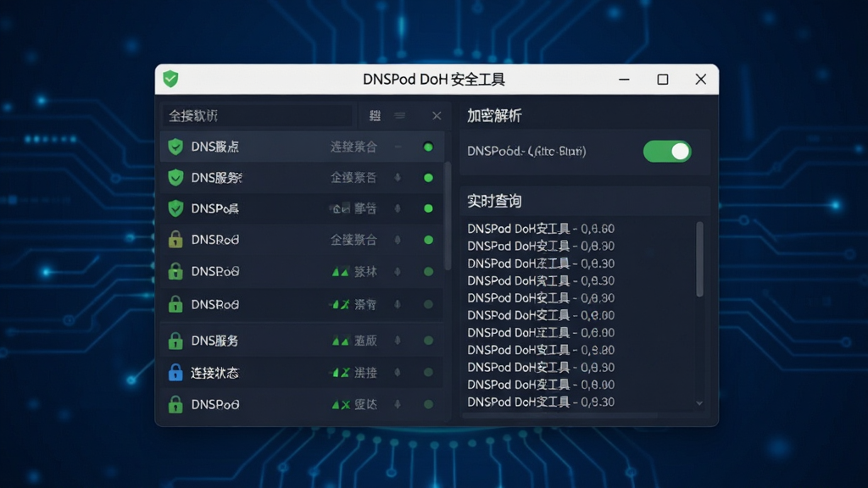Click the green shield logo in title bar
This screenshot has height=488, width=868.
point(170,79)
